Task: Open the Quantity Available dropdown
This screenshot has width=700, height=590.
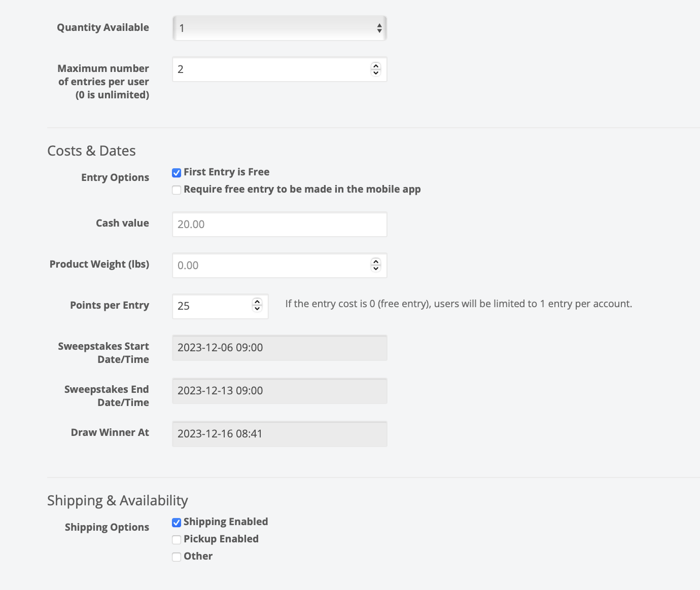Action: 279,28
